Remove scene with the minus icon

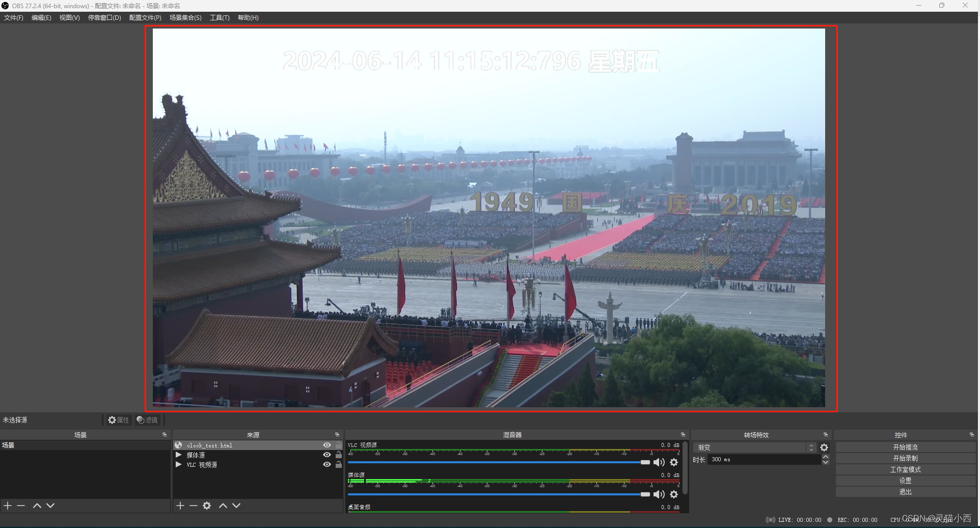[x=21, y=506]
